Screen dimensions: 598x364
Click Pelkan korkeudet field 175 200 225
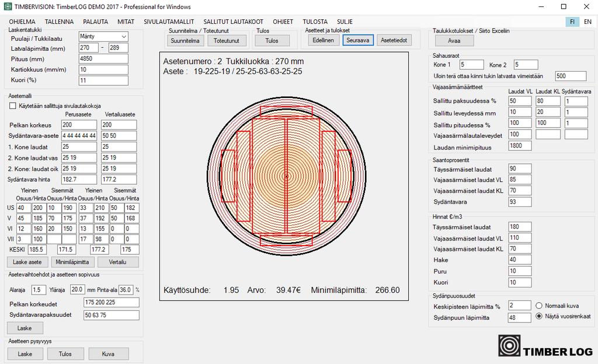(x=112, y=302)
